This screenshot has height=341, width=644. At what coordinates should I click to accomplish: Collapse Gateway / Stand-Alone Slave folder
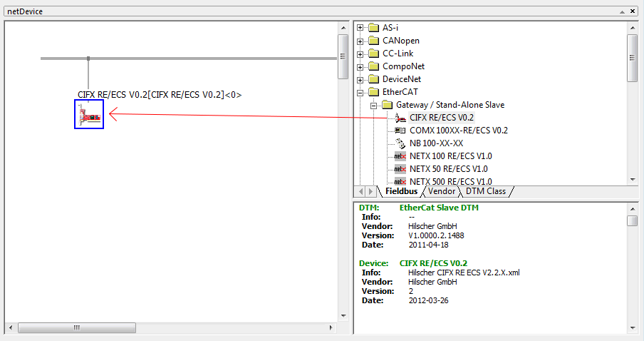(373, 106)
